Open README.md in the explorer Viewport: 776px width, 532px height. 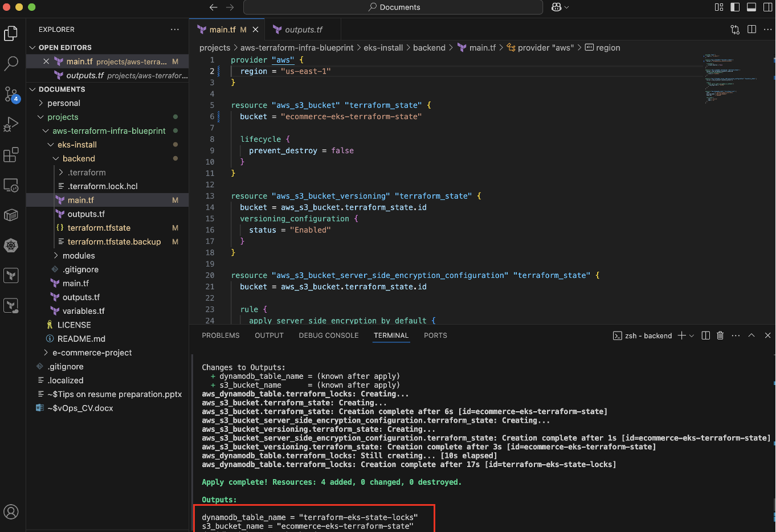pyautogui.click(x=81, y=339)
